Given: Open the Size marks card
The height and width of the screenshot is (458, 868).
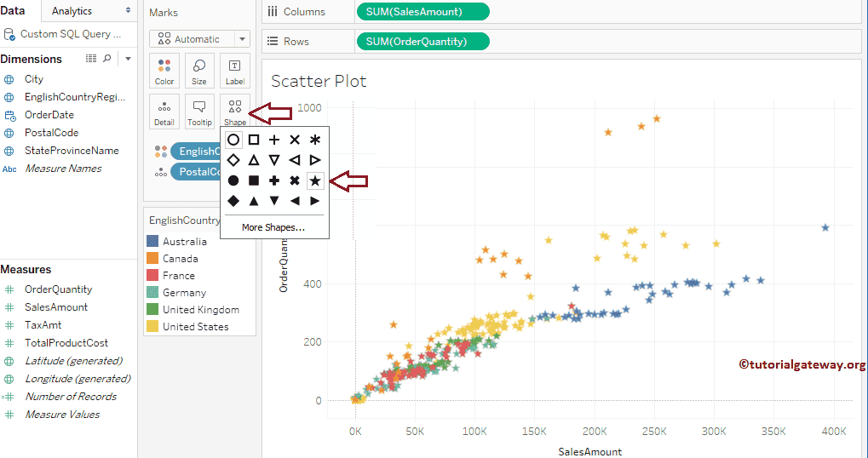Looking at the screenshot, I should coord(199,72).
